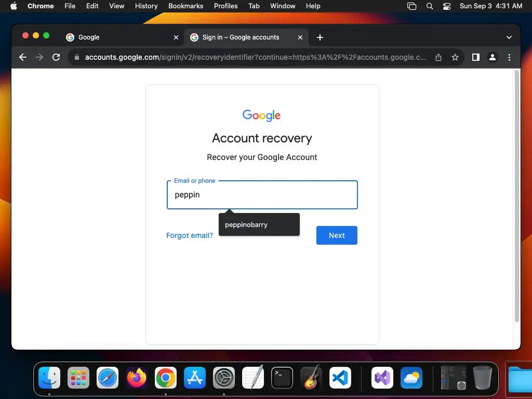Screen dimensions: 532x399
Task: Open the View menu
Action: 117,6
